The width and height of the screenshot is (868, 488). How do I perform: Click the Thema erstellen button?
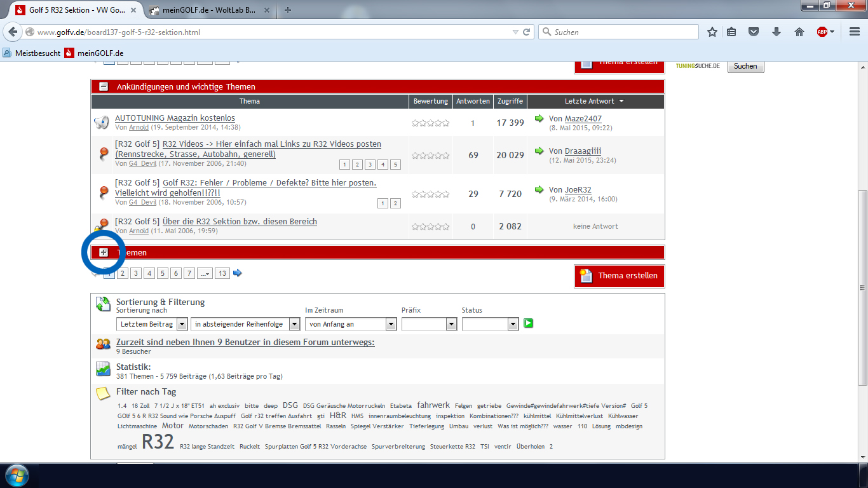(619, 276)
